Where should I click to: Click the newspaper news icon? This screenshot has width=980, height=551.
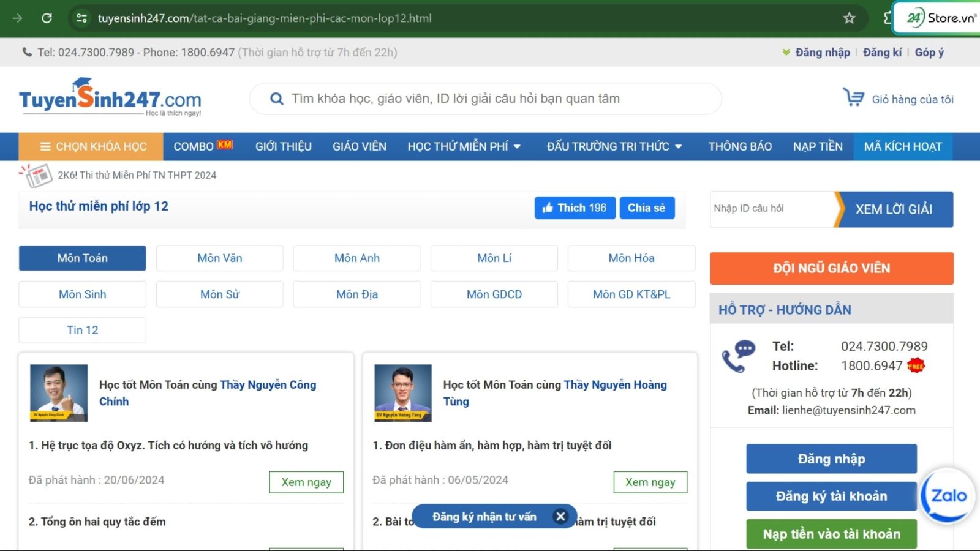click(x=37, y=176)
